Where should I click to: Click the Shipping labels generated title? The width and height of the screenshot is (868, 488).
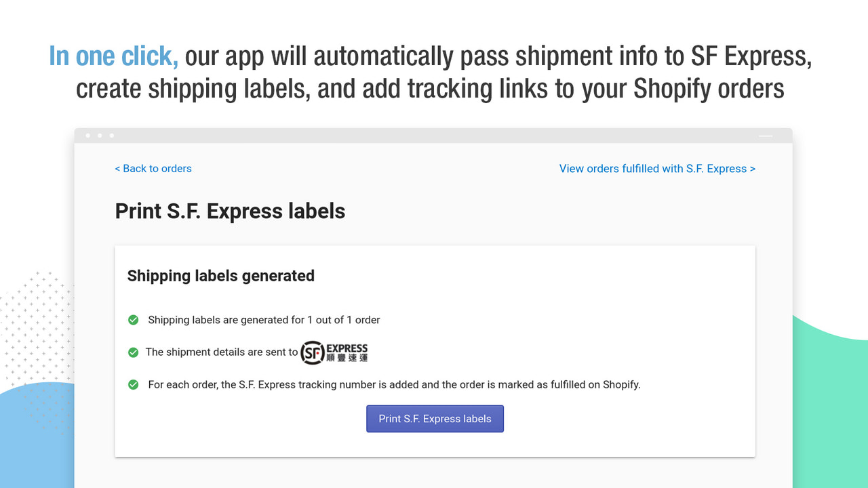coord(220,276)
